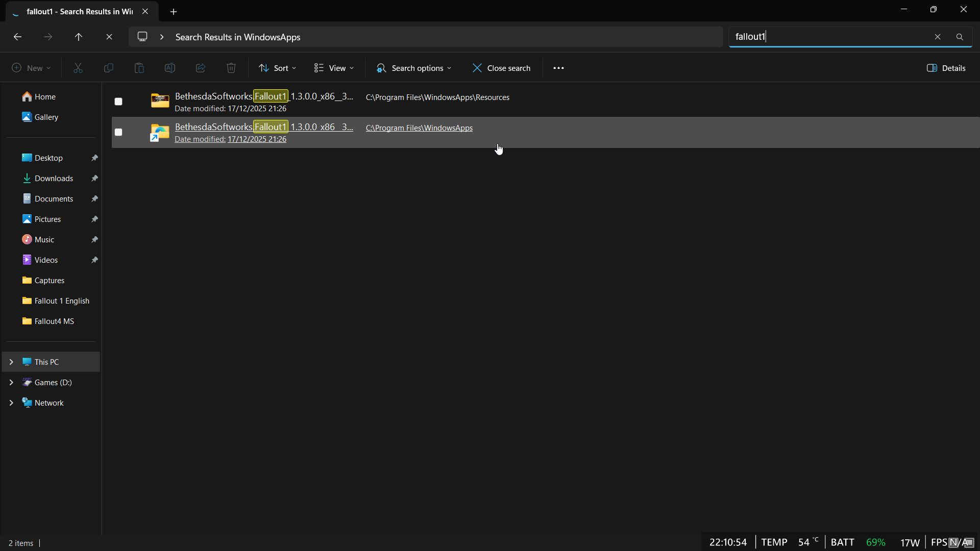Copy the selected file

pos(108,68)
